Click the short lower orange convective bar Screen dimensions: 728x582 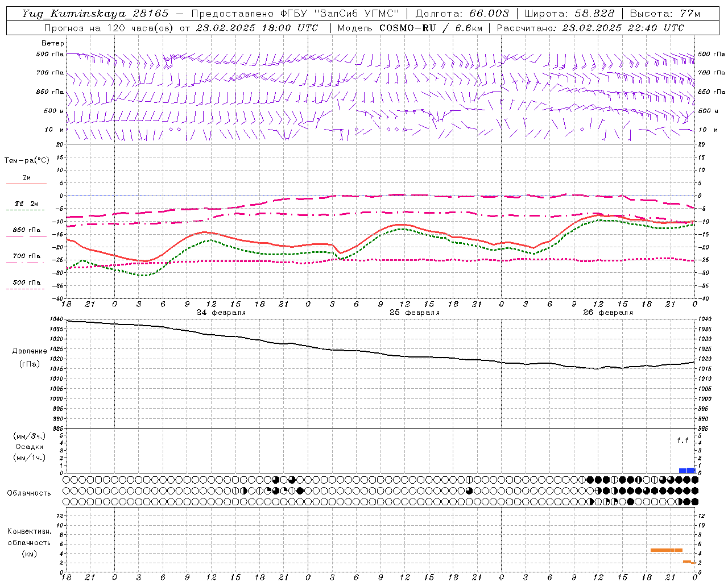[687, 562]
